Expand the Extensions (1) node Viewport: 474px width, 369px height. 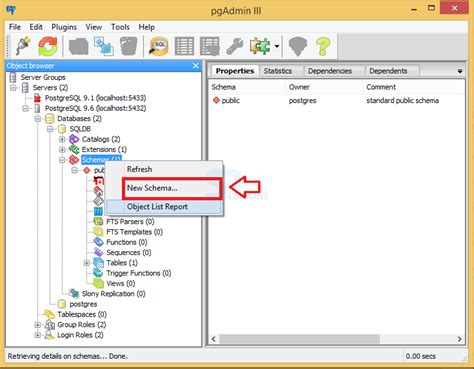coord(62,150)
